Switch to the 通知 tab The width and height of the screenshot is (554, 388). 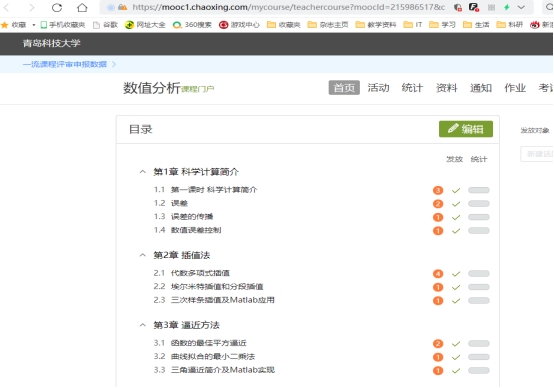481,88
